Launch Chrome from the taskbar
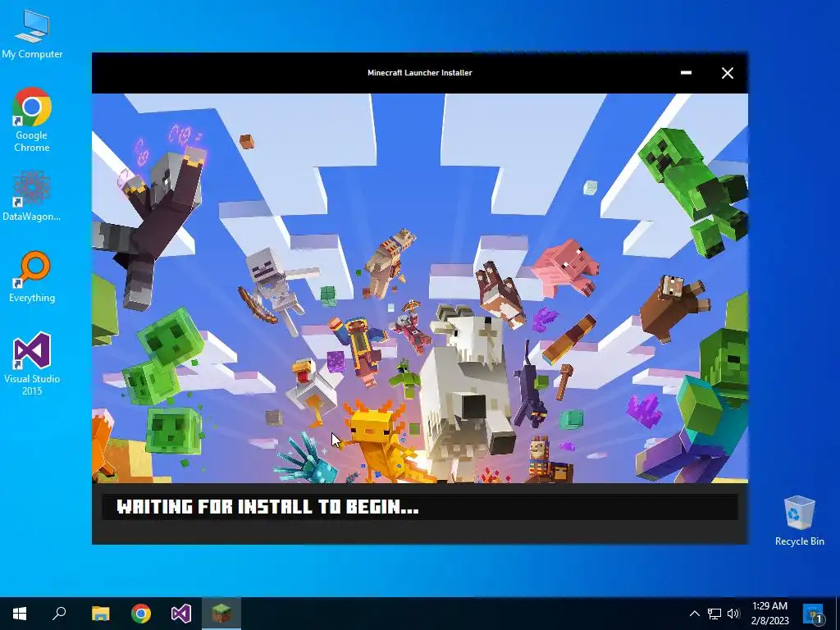840x630 pixels. (141, 614)
